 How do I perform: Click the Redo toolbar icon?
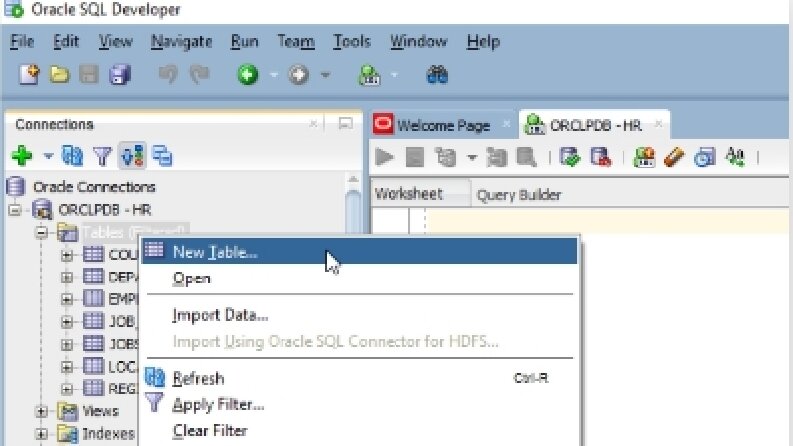tap(199, 75)
